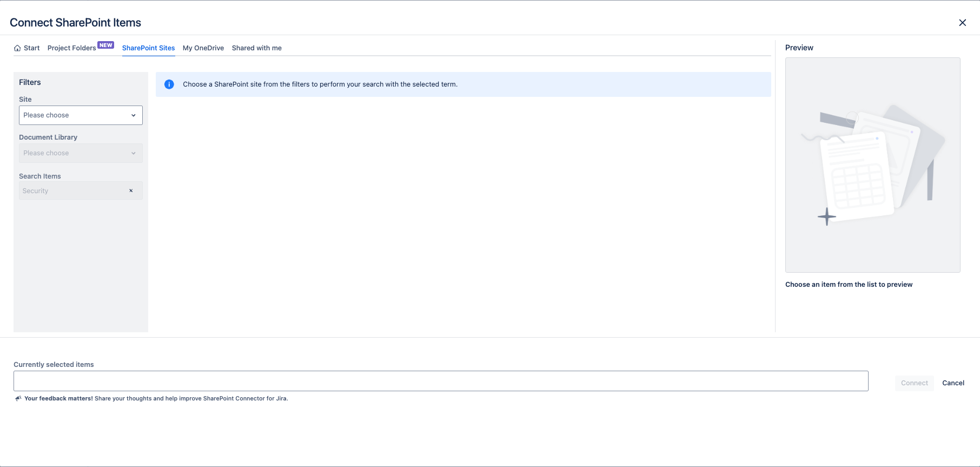Go to the Shared with me tab

257,48
